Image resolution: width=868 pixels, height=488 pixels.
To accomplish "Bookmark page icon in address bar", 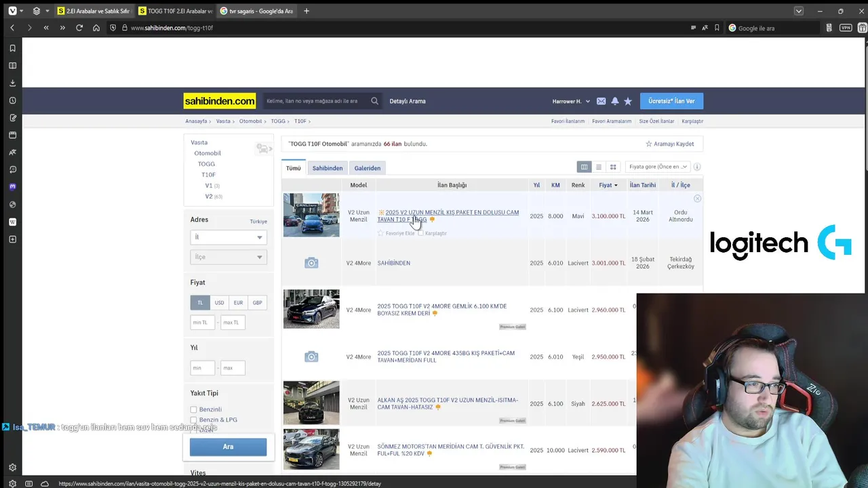I will 717,28.
